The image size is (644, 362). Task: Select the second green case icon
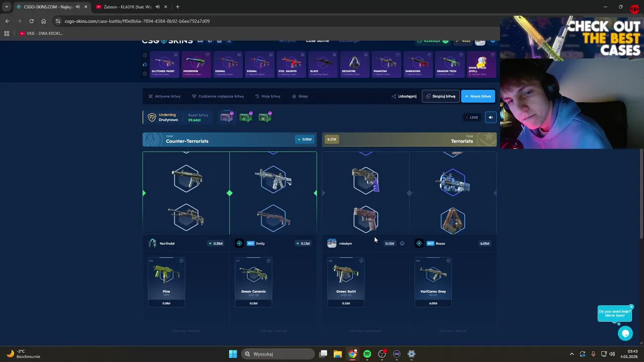pyautogui.click(x=246, y=117)
